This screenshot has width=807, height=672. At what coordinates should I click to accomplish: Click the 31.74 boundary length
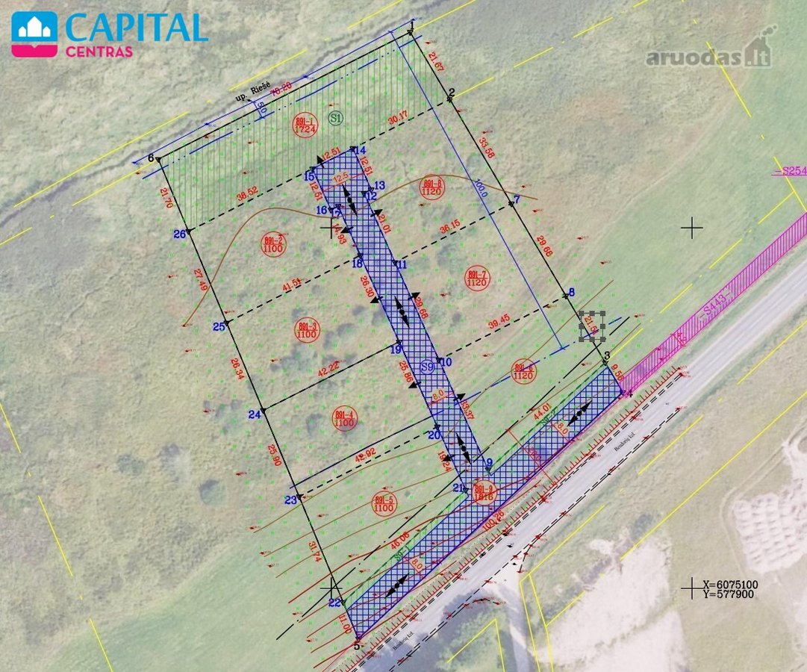(314, 552)
